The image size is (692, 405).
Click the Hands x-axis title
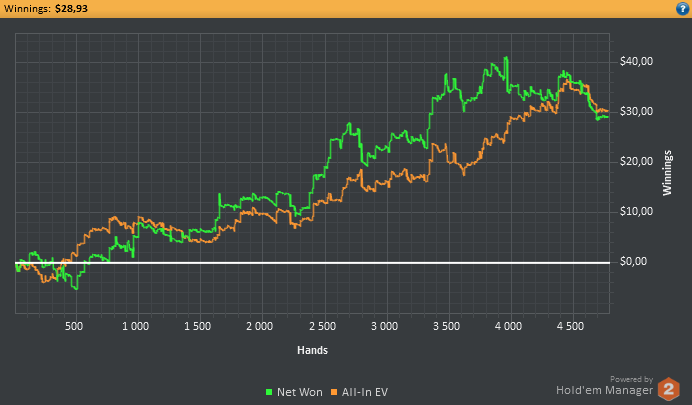coord(312,350)
